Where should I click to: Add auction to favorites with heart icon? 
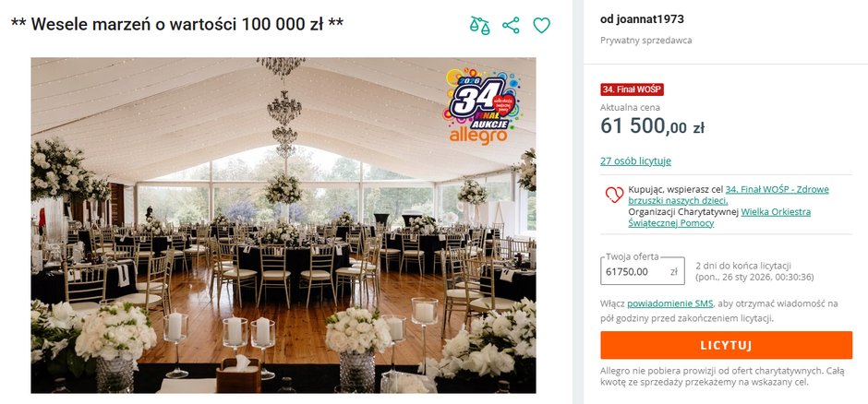coord(541,25)
